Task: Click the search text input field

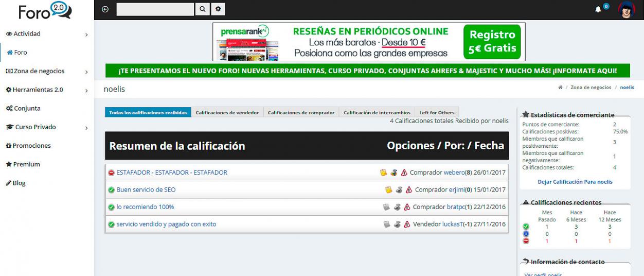Action: pos(155,9)
